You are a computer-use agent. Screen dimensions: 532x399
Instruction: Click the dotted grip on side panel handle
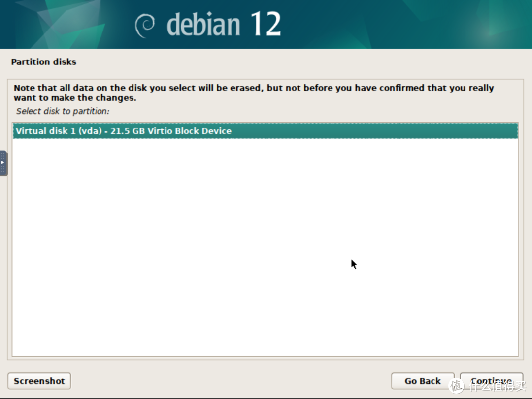tap(3, 156)
